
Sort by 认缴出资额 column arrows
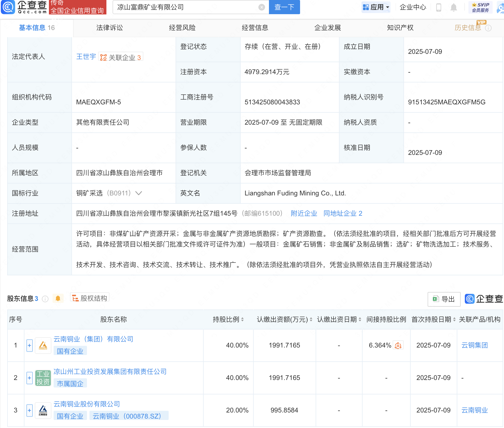pyautogui.click(x=311, y=319)
